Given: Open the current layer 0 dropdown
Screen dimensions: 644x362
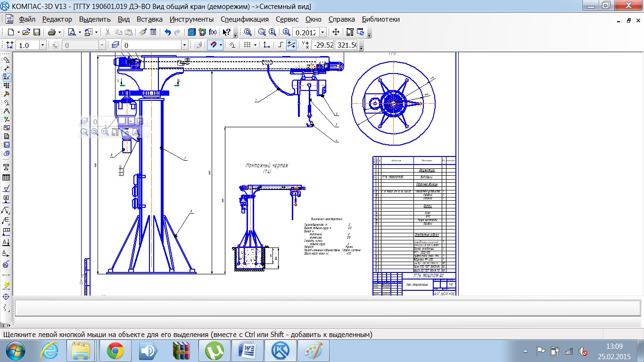Looking at the screenshot, I should click(x=184, y=45).
